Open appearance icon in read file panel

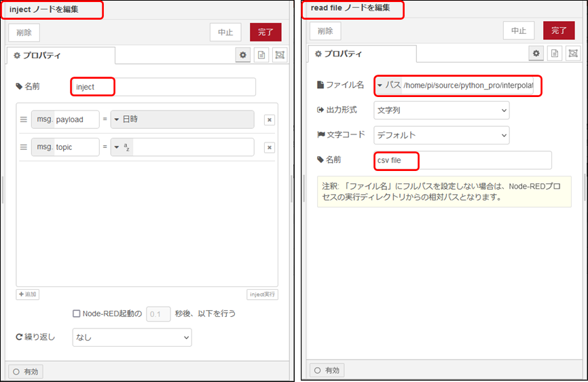tap(572, 53)
